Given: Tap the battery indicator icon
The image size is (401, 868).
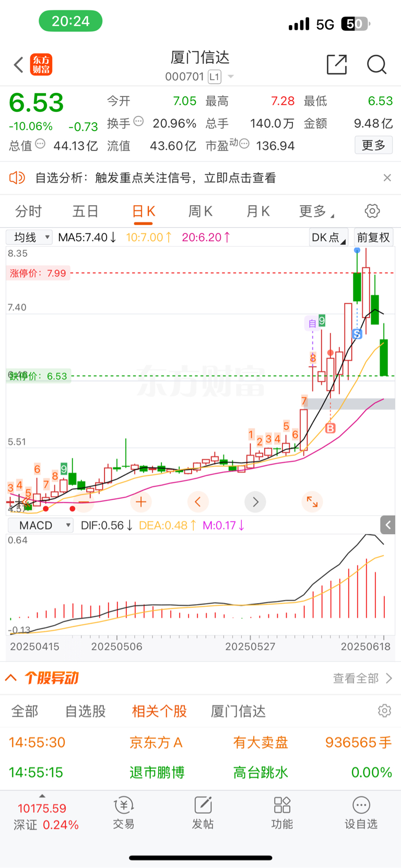Looking at the screenshot, I should point(355,24).
